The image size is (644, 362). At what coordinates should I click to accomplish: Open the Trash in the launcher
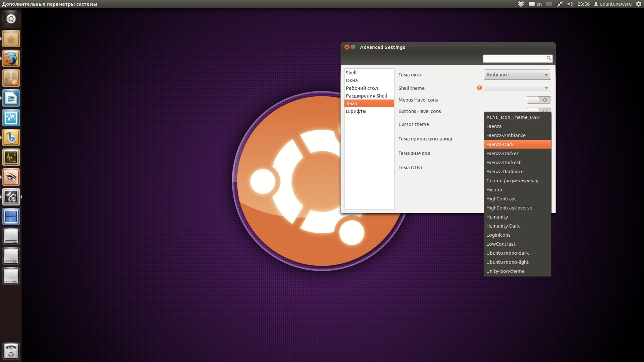[x=11, y=351]
